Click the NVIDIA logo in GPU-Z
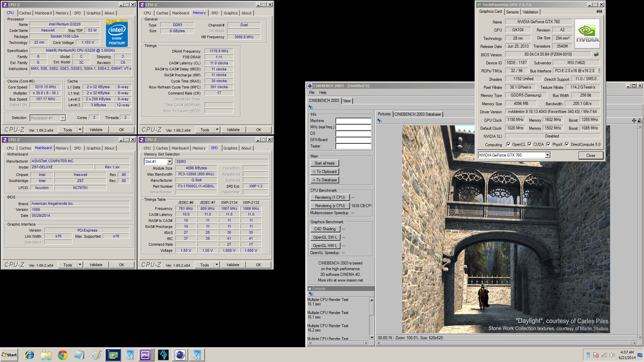The image size is (644, 362). 587,33
